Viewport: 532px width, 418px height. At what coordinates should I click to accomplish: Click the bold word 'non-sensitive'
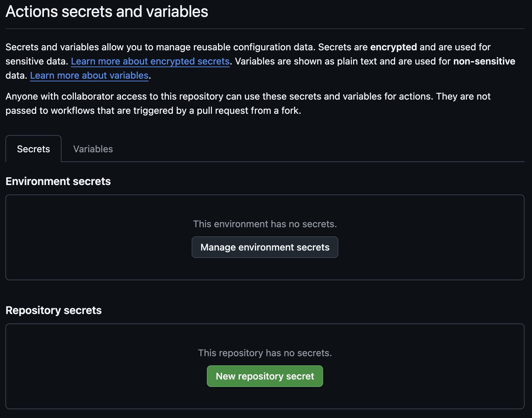pos(484,61)
